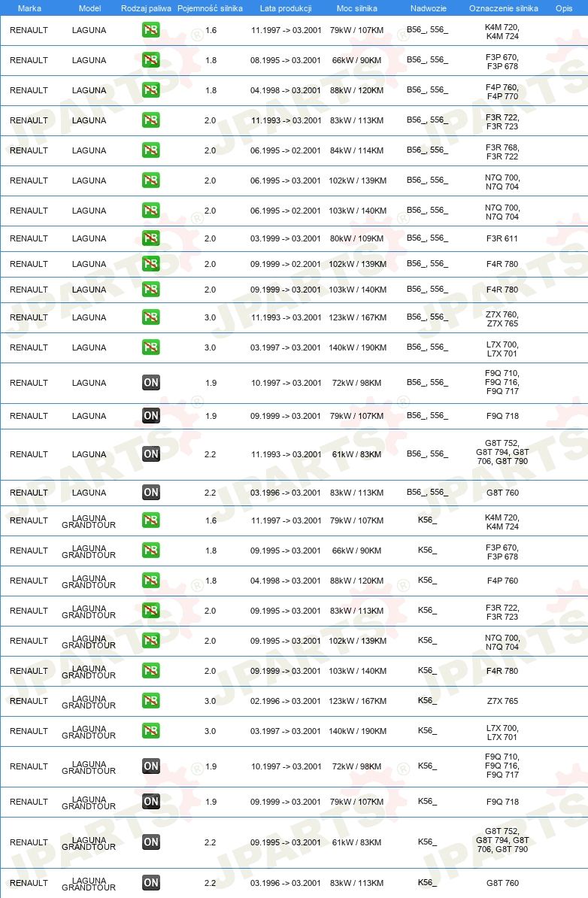Click the '08.1995 -> 03.2001' production years cell
588x898 pixels.
pyautogui.click(x=286, y=60)
